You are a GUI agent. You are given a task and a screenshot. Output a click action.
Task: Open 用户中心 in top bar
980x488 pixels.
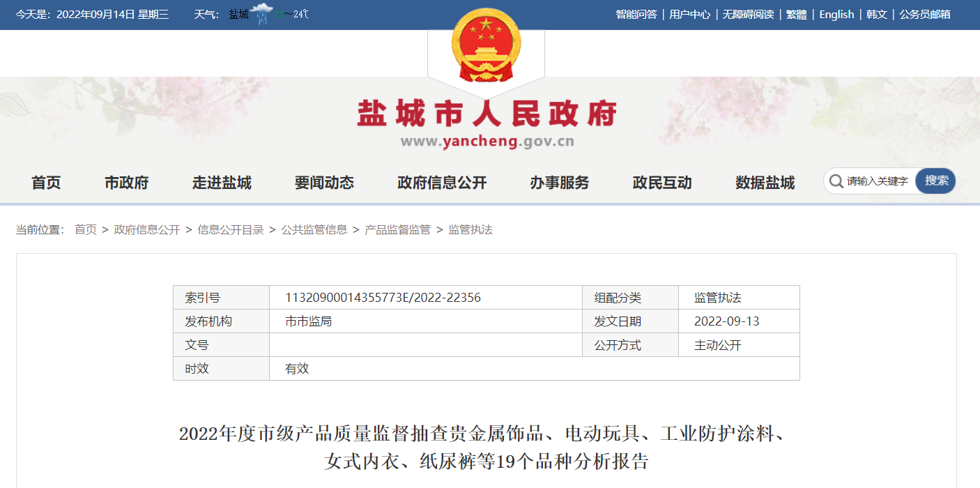(690, 15)
